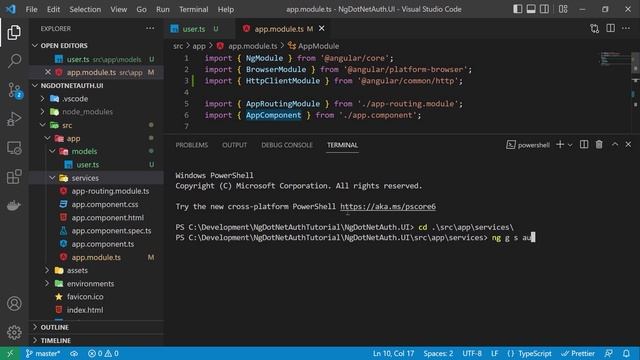
Task: Open the Run and Debug view
Action: (14, 119)
